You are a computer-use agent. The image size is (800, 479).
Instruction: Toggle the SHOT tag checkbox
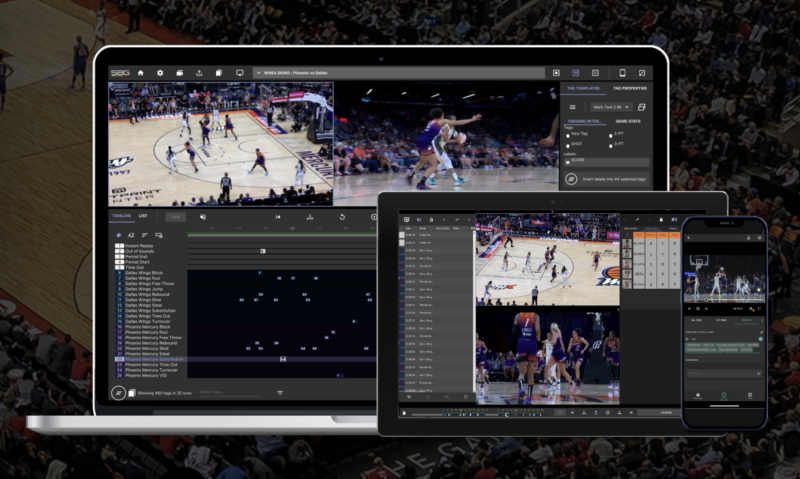tap(567, 143)
